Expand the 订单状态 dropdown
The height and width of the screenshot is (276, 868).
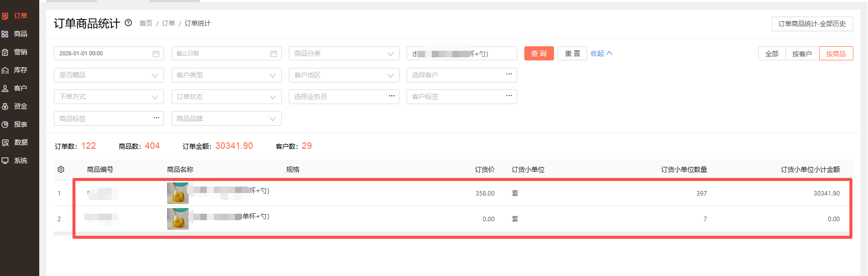coord(226,97)
